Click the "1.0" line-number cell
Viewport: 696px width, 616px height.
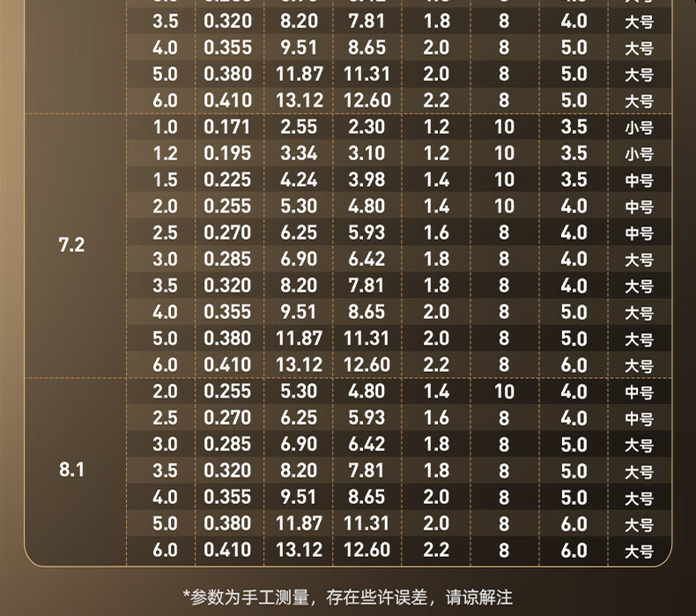pos(165,127)
